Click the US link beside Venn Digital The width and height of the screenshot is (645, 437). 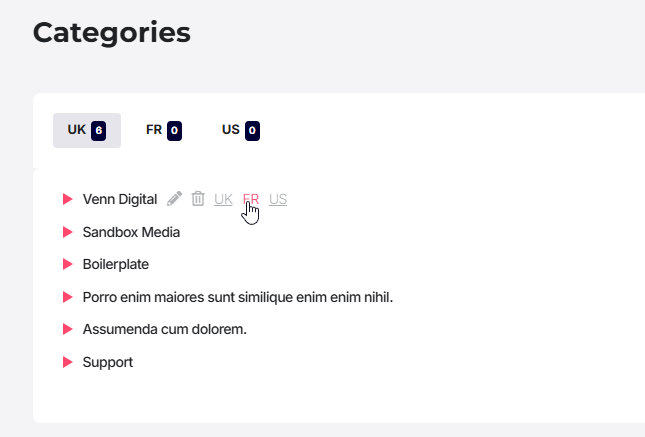click(x=278, y=199)
